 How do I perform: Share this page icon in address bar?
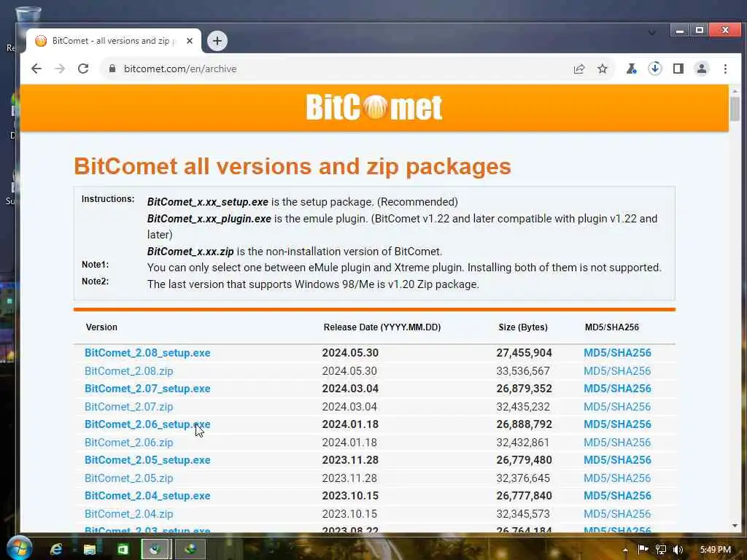tap(578, 69)
